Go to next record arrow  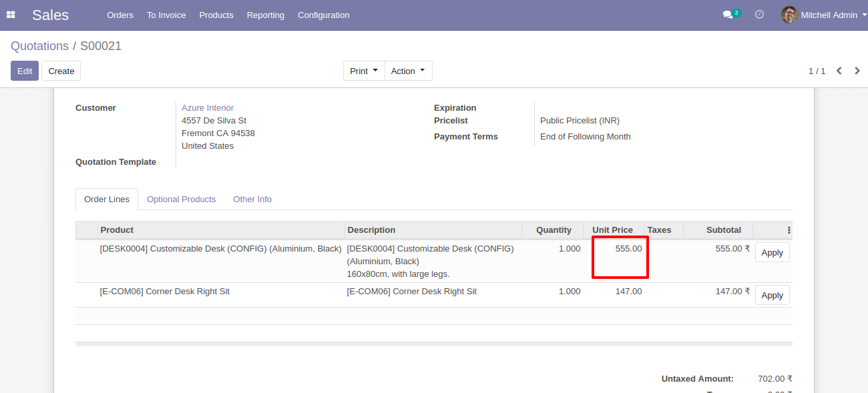(x=857, y=71)
